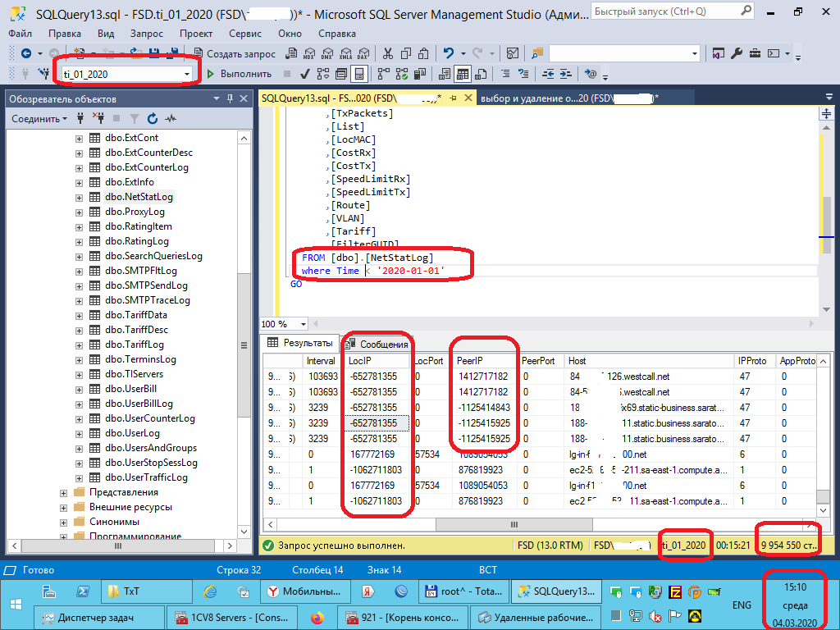Expand the Внешние ресурсы folder node
This screenshot has width=840, height=630.
63,508
